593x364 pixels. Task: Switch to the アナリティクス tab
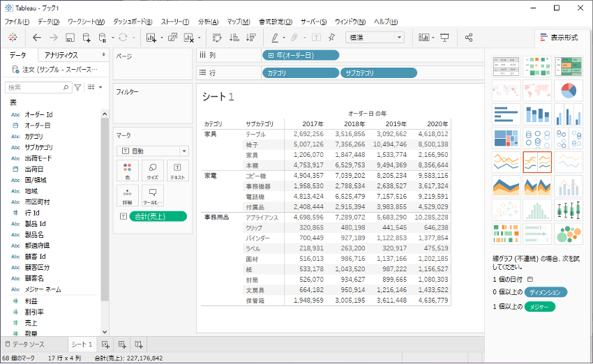(61, 55)
